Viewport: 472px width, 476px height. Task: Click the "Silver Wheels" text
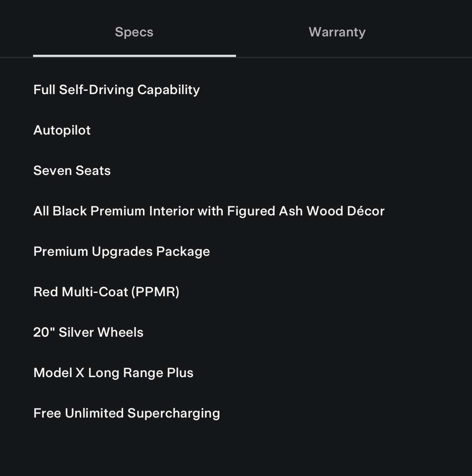[x=101, y=332]
